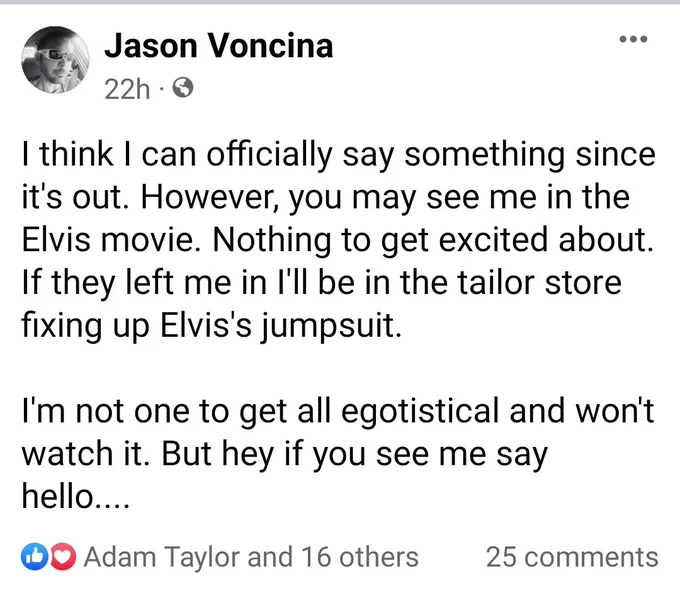Click the red heart Love reaction icon
Screen dimensions: 680x593
(x=63, y=556)
